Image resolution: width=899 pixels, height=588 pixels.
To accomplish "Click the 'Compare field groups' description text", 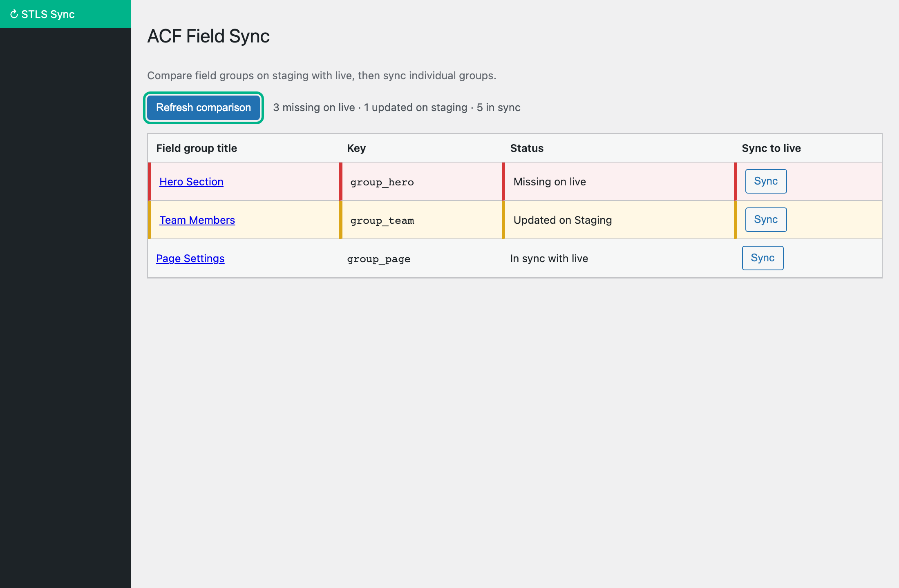I will [322, 76].
